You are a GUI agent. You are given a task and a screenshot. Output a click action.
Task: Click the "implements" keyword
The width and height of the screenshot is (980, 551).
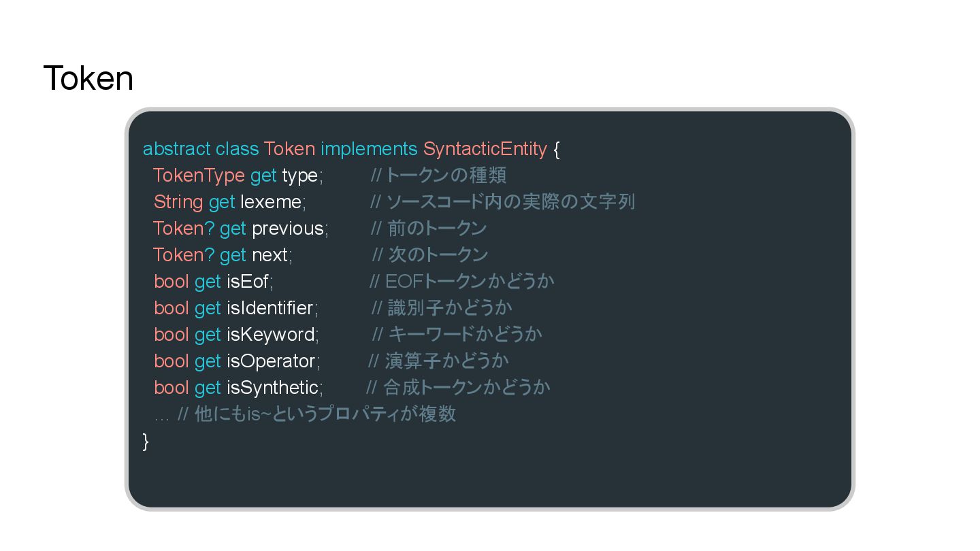pyautogui.click(x=369, y=149)
